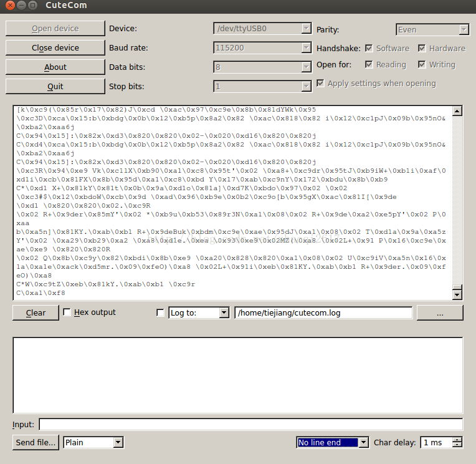Toggle the Log to checkbox
The width and height of the screenshot is (476, 464).
click(161, 313)
